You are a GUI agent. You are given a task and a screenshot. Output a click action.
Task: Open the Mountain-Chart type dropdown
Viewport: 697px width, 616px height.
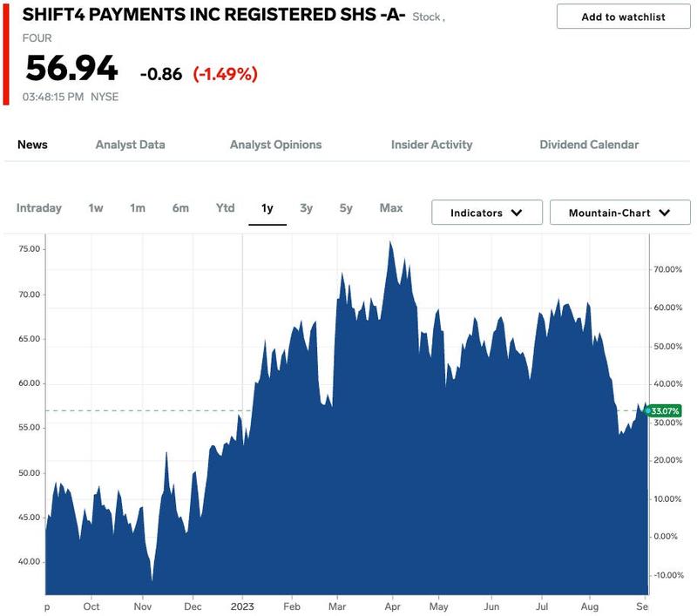[x=619, y=213]
